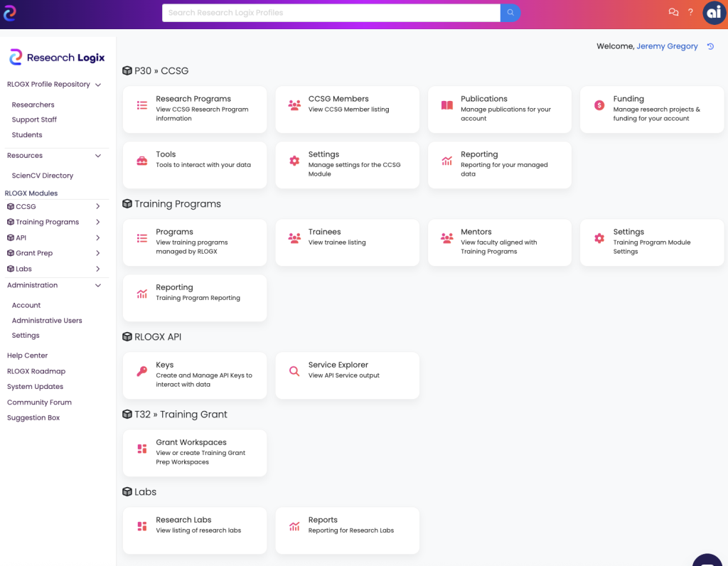Viewport: 728px width, 566px height.
Task: Open Administrative Users in sidebar
Action: click(47, 321)
